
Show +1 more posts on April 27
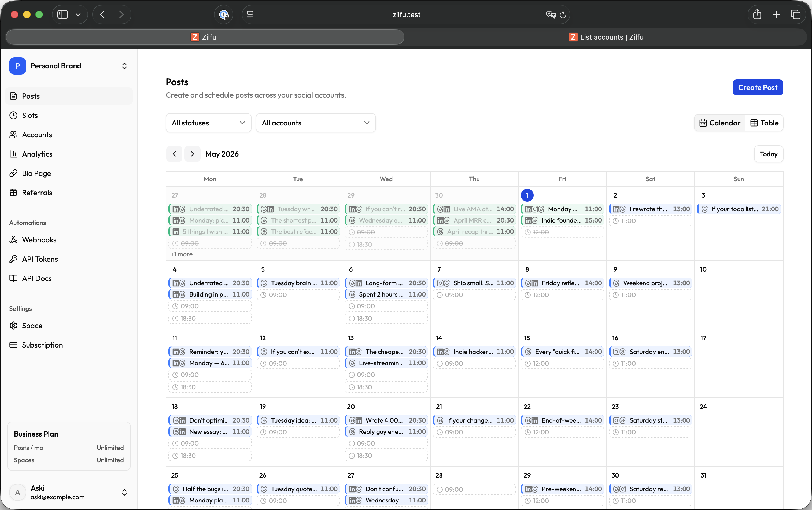click(182, 254)
